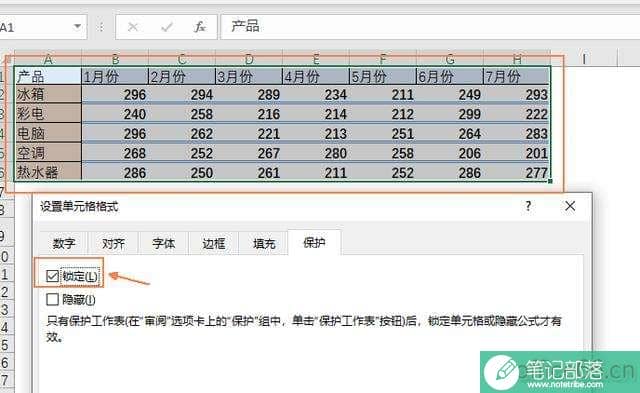
Task: Switch to the 数字 tab
Action: pyautogui.click(x=64, y=244)
